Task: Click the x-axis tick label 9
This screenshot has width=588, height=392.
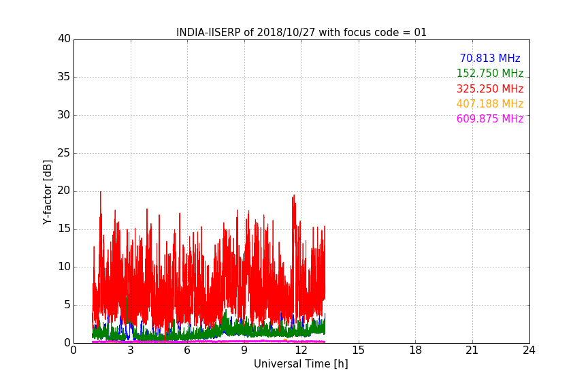Action: pyautogui.click(x=244, y=350)
